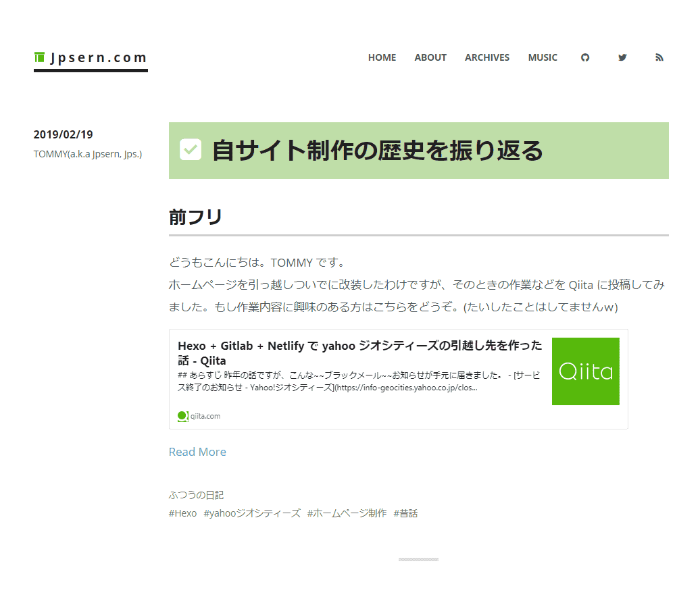Screen dimensions: 700x599
Task: Open the GitHub profile icon
Action: (584, 57)
